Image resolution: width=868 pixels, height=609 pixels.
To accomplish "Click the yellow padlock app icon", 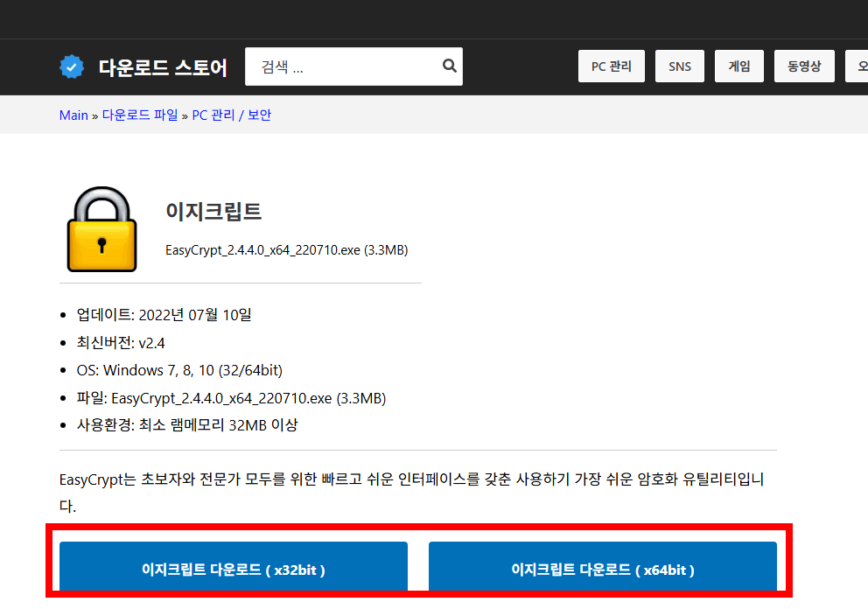I will (101, 229).
